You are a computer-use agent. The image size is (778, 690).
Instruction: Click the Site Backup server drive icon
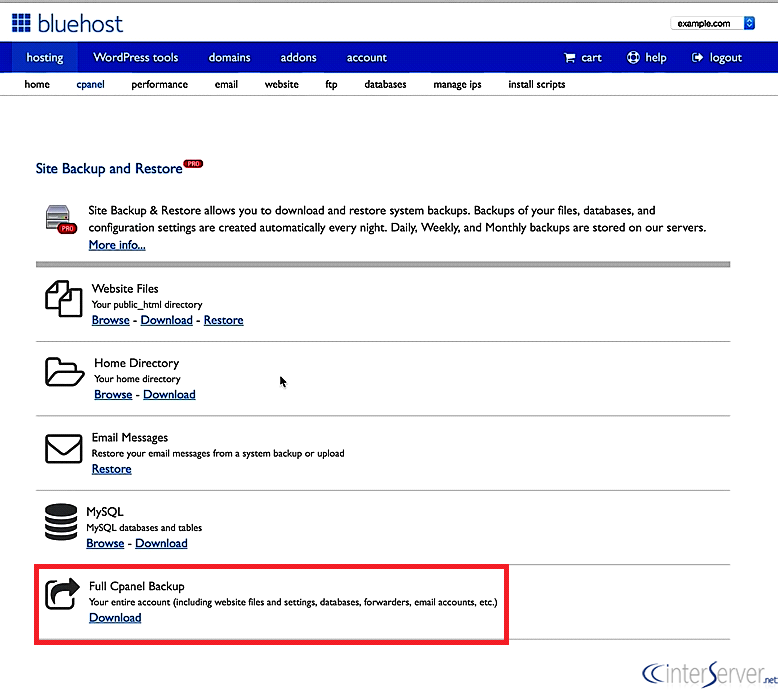60,218
